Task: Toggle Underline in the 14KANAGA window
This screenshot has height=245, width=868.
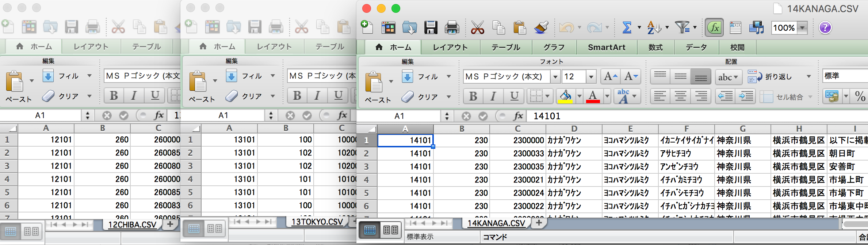Action: tap(514, 97)
